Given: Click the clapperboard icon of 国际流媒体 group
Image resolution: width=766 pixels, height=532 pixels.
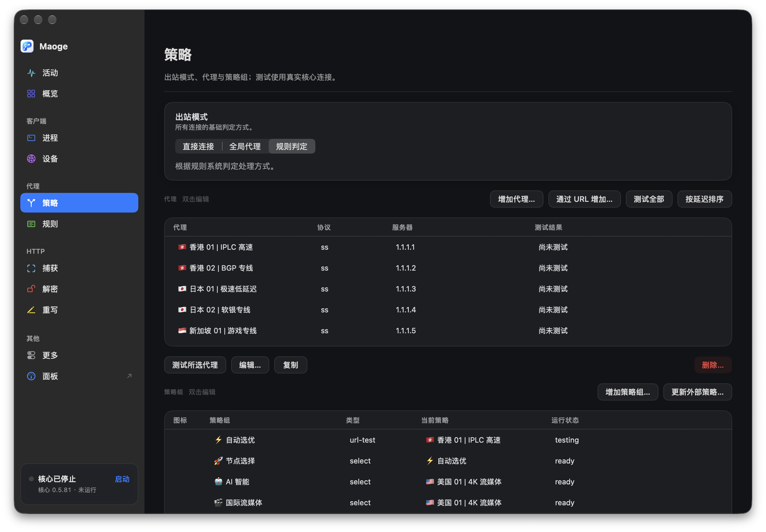Looking at the screenshot, I should tap(219, 502).
